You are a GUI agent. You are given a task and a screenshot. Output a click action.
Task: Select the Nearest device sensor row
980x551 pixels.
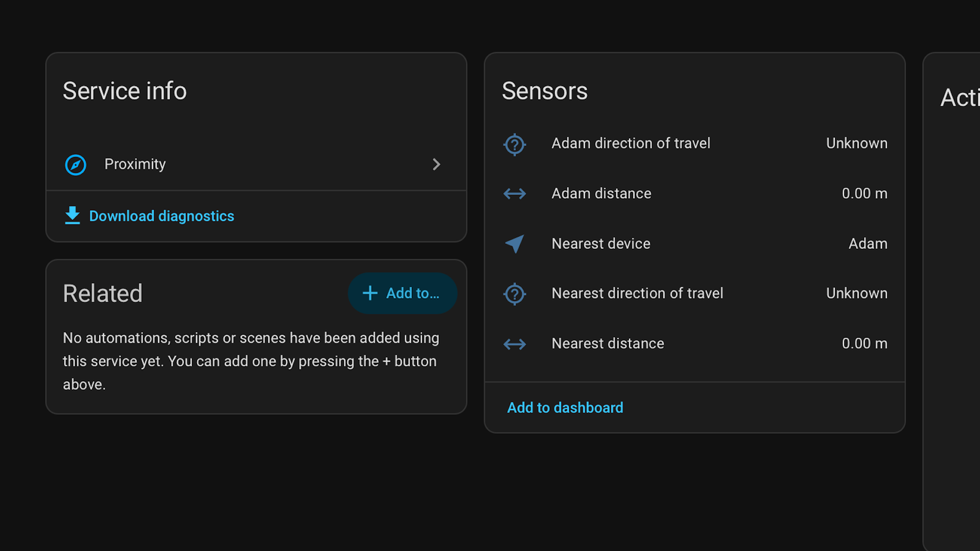[695, 243]
